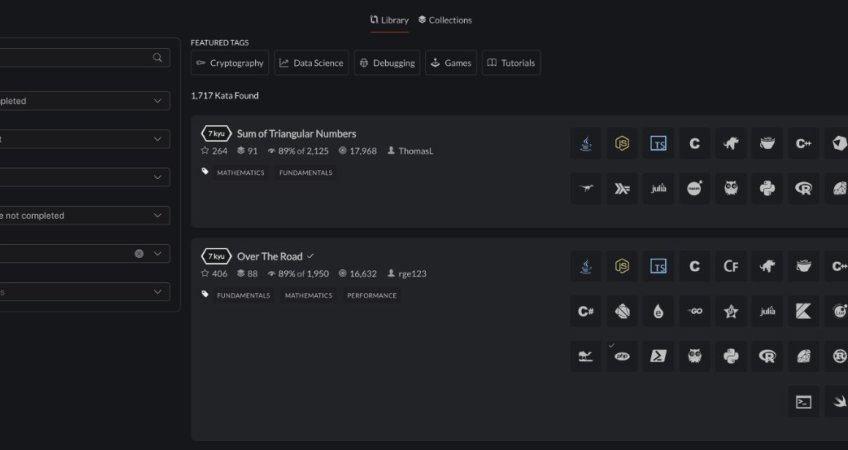Choose PowerShell icon for Over The Road kata
Viewport: 848px width, 450px height.
658,355
